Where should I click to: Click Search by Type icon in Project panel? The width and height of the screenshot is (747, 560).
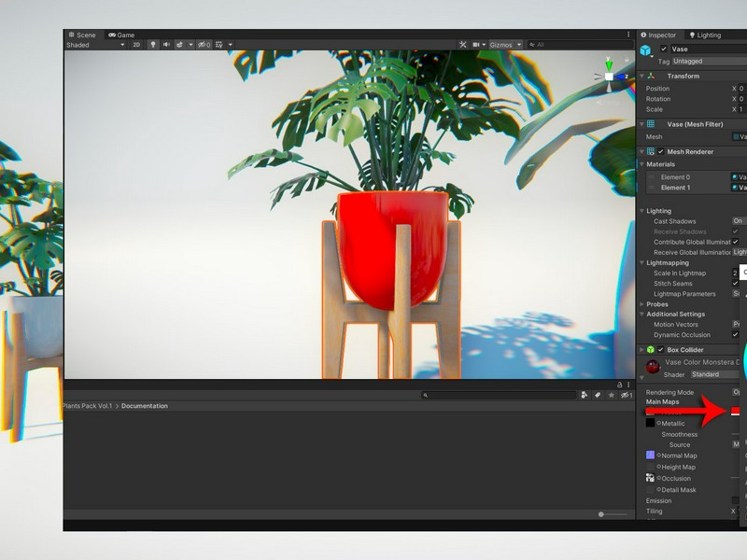coord(585,395)
